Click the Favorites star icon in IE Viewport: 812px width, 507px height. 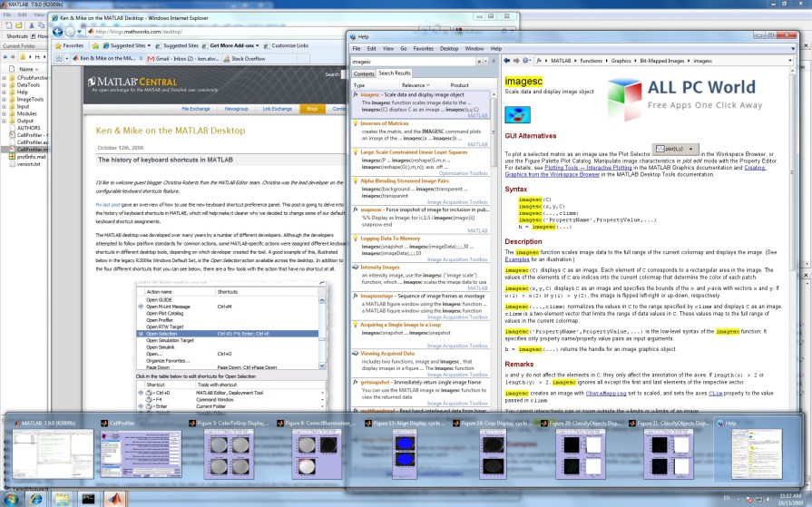coord(58,45)
